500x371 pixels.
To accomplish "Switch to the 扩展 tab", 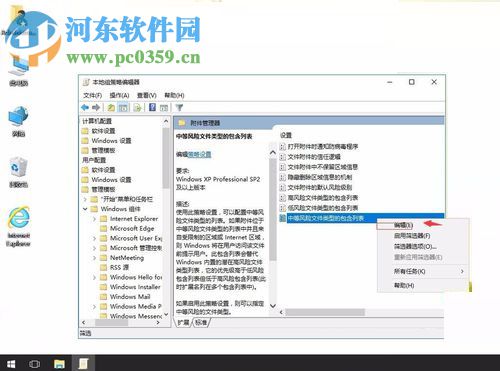I will (183, 322).
